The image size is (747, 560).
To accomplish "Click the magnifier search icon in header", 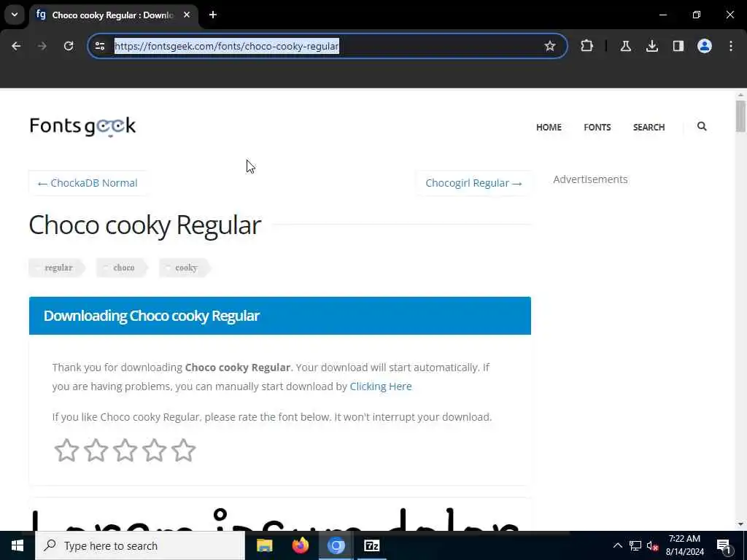I will pos(701,126).
